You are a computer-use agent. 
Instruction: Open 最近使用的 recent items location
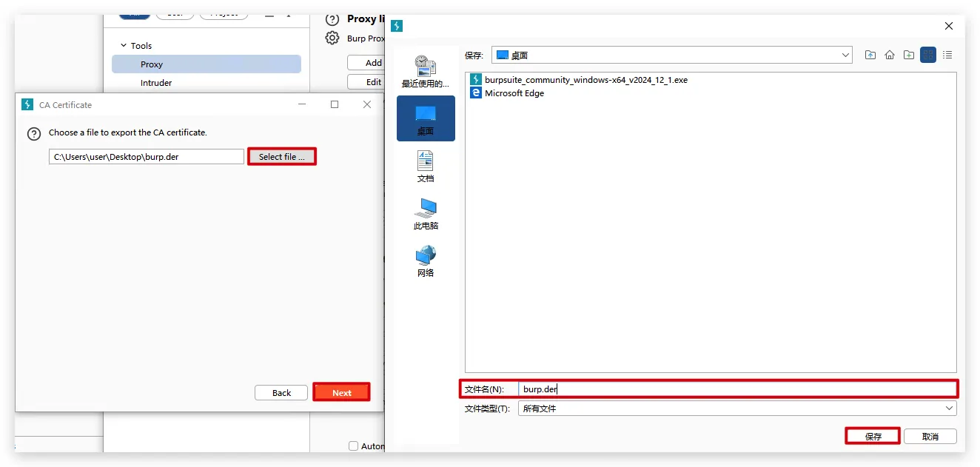[x=426, y=71]
